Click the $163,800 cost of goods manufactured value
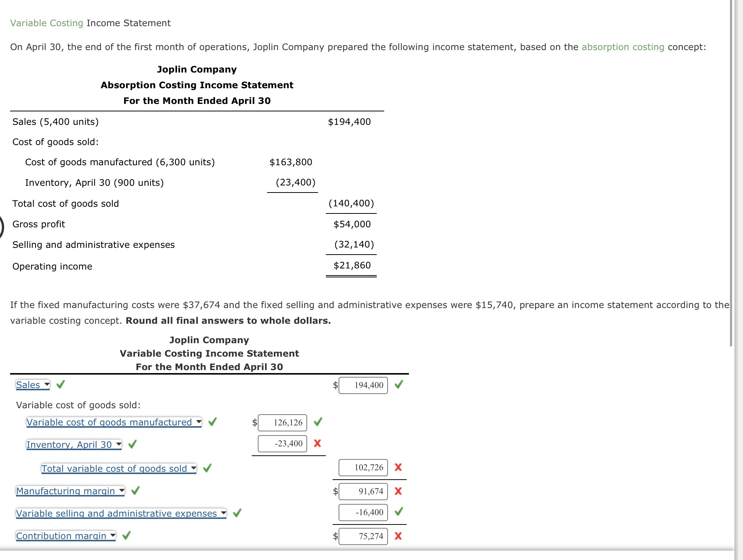743x560 pixels. tap(291, 162)
